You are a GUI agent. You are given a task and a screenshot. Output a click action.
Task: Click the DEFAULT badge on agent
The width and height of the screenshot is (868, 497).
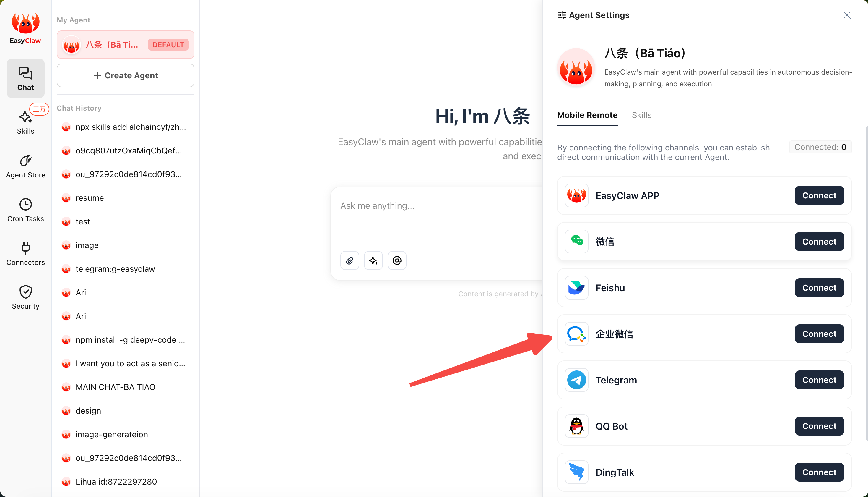[168, 45]
